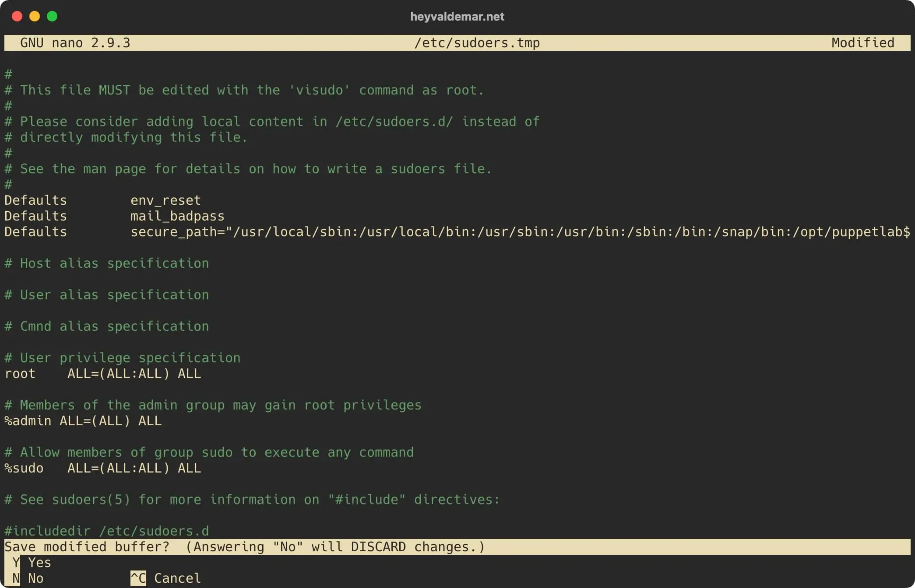Click the '%sudo ALL=(ALL:ALL) ALL' line
915x588 pixels.
pos(103,468)
